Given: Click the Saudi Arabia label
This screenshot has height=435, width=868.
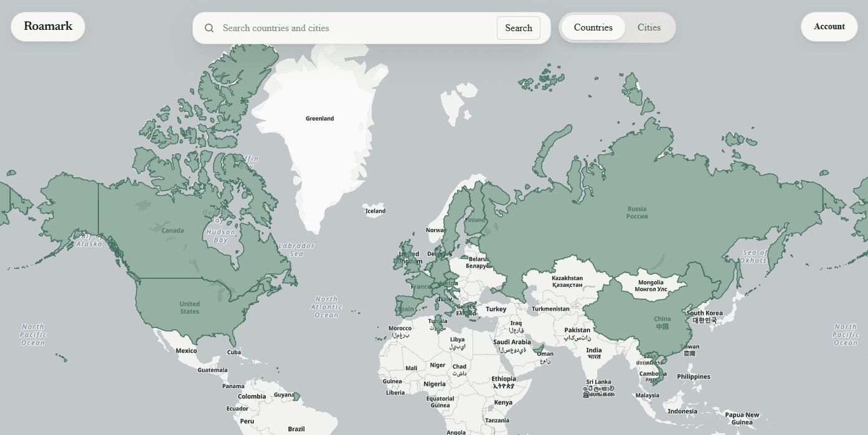Looking at the screenshot, I should click(512, 345).
